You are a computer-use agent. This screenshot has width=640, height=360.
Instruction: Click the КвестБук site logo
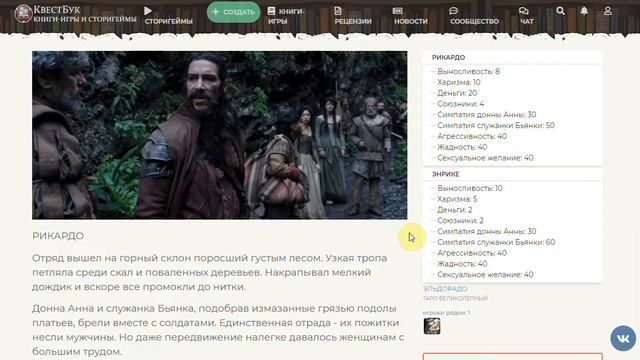76,13
